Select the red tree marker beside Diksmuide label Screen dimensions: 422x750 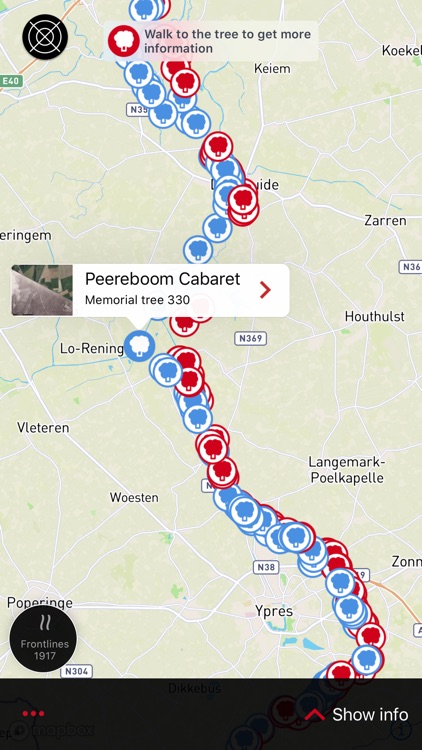[x=243, y=199]
